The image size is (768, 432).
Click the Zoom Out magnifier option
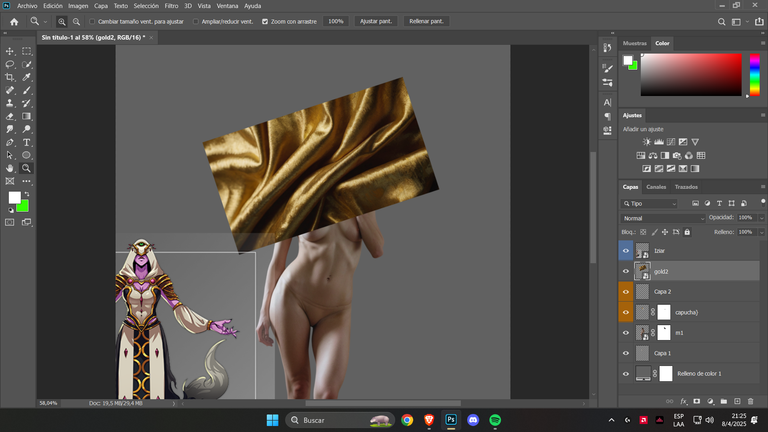tap(76, 22)
